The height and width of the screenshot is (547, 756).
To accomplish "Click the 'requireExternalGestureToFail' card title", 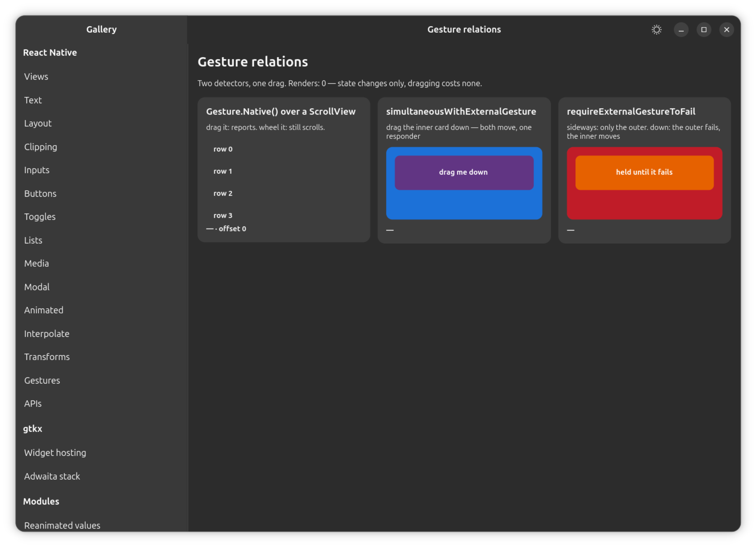I will (x=631, y=111).
